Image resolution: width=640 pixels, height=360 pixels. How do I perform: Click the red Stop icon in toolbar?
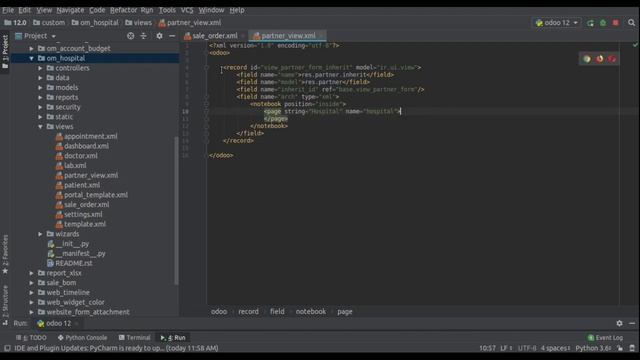pyautogui.click(x=616, y=23)
